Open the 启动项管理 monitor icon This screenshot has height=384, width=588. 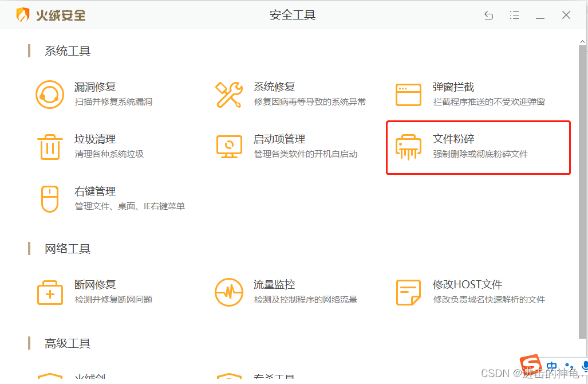pyautogui.click(x=229, y=147)
